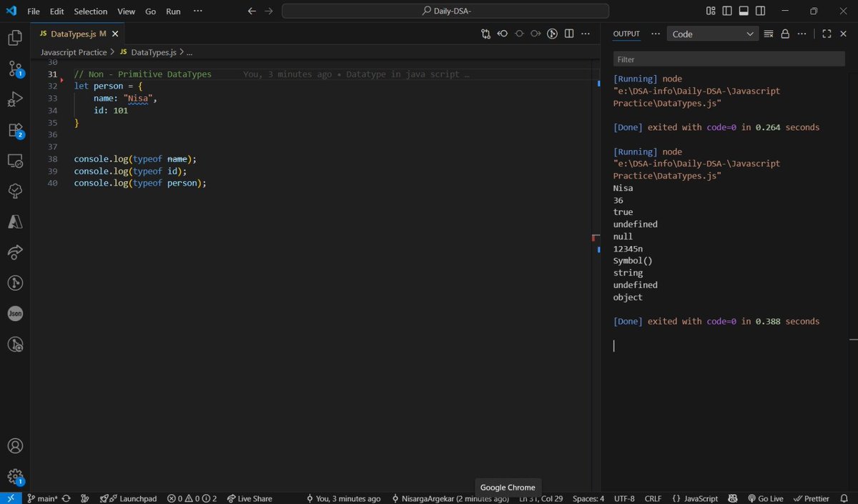The width and height of the screenshot is (858, 504).
Task: Open the Output channel Code dropdown
Action: [712, 34]
